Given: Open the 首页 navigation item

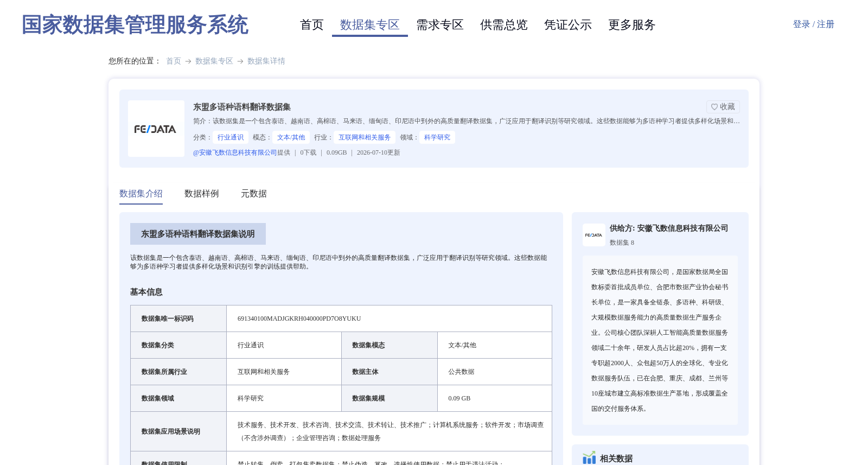Looking at the screenshot, I should tap(312, 25).
